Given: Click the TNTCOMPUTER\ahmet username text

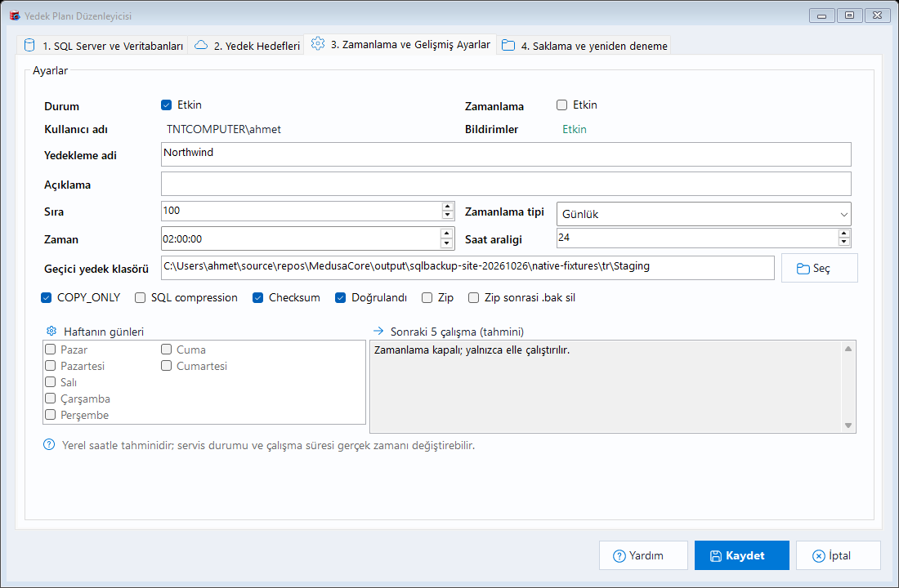Looking at the screenshot, I should click(224, 129).
